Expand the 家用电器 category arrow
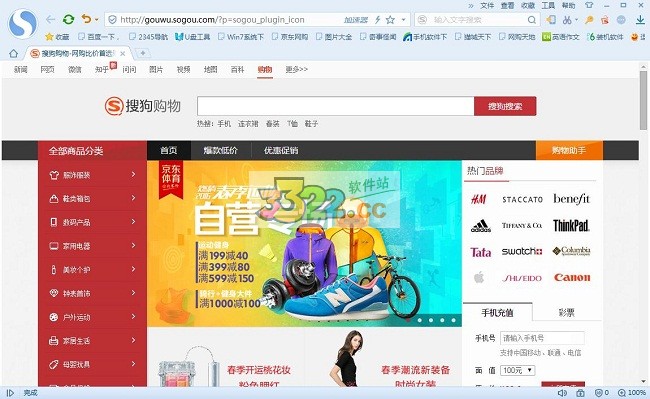Screen dimensions: 650x399 click(x=133, y=245)
